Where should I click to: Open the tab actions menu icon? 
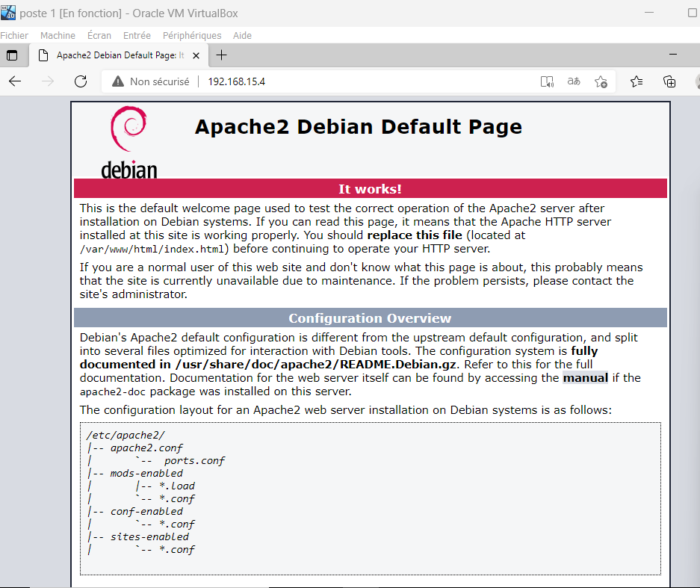12,55
